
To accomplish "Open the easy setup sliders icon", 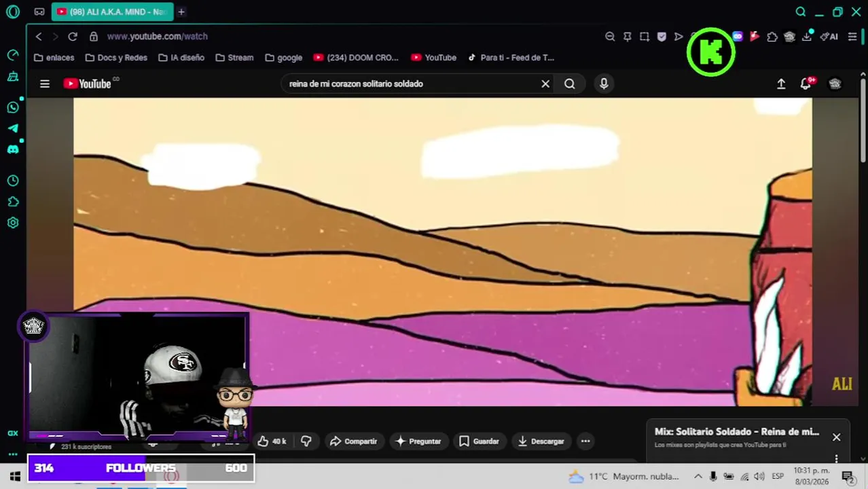I will click(852, 37).
